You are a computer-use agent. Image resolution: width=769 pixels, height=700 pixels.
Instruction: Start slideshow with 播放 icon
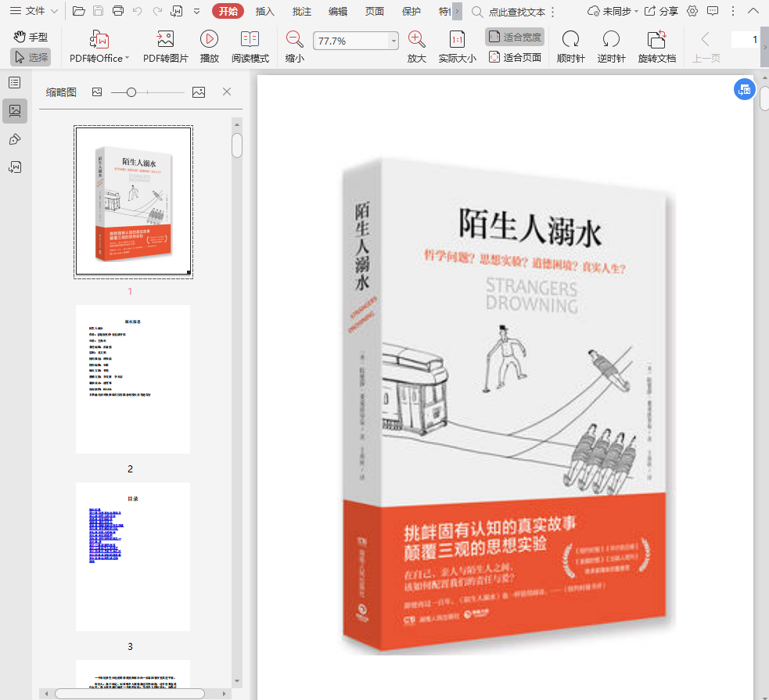tap(209, 40)
